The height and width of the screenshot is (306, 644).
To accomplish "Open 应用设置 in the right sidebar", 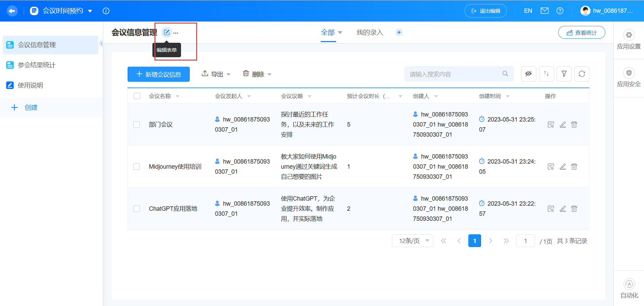I will [629, 40].
